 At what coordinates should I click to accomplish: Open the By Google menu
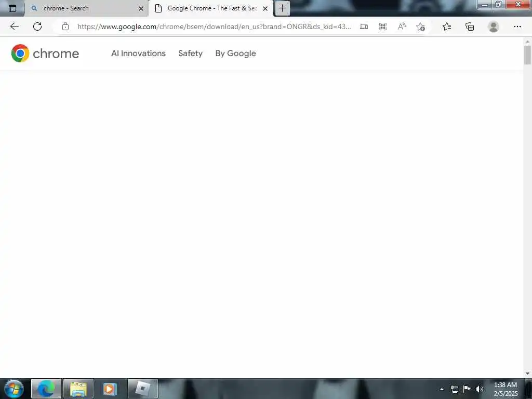(x=235, y=54)
